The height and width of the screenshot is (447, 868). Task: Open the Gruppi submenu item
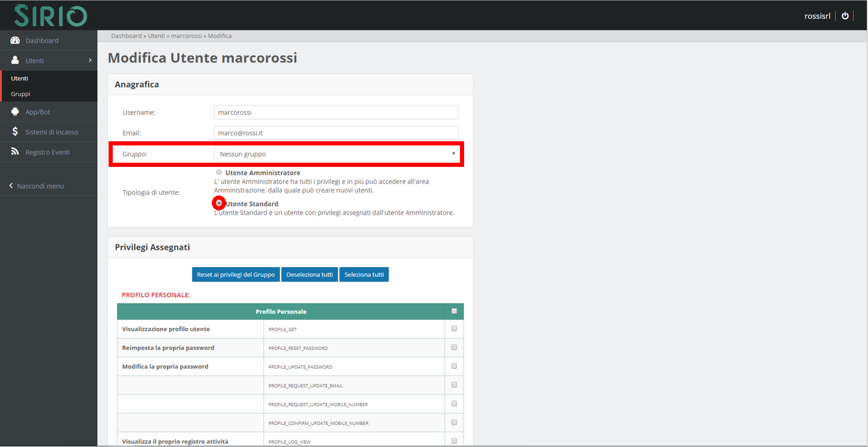pos(20,94)
